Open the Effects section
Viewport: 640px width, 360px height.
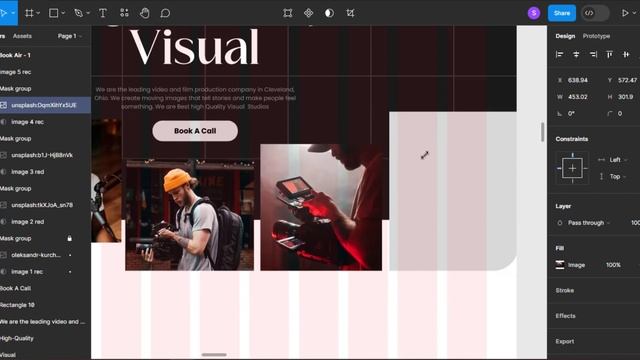565,316
